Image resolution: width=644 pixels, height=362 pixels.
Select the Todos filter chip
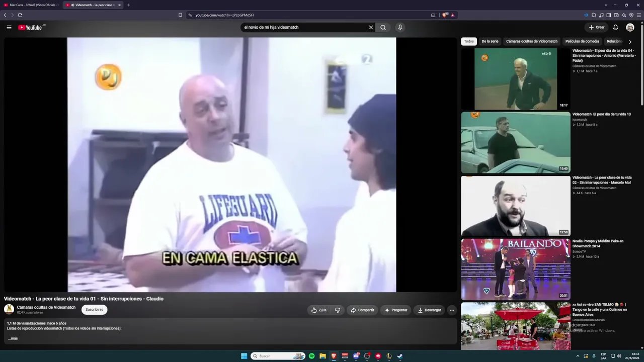469,41
